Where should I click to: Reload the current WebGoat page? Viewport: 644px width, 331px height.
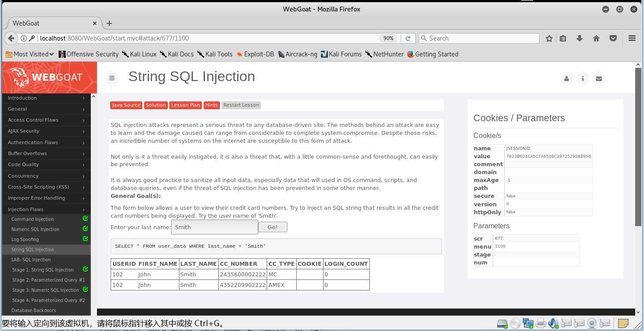click(x=408, y=38)
